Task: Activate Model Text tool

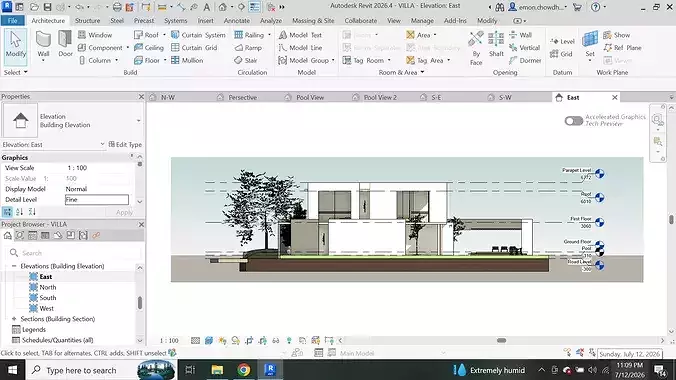Action: [300, 35]
